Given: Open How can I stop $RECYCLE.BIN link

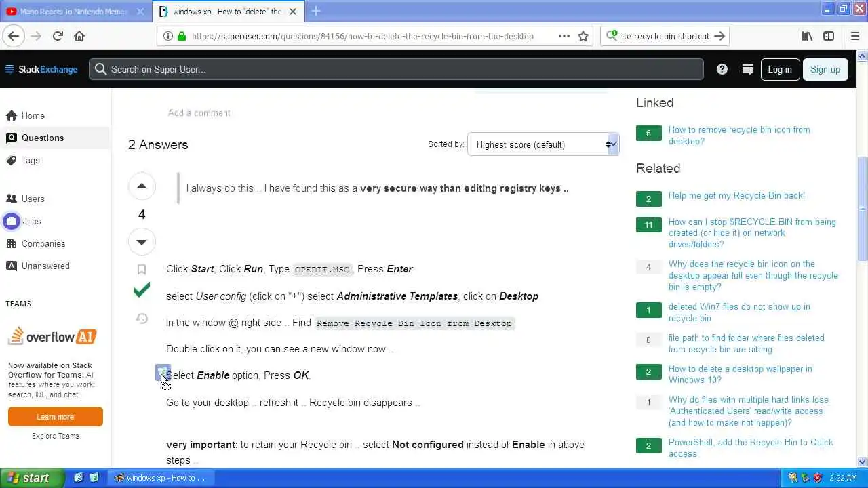Looking at the screenshot, I should [x=752, y=232].
